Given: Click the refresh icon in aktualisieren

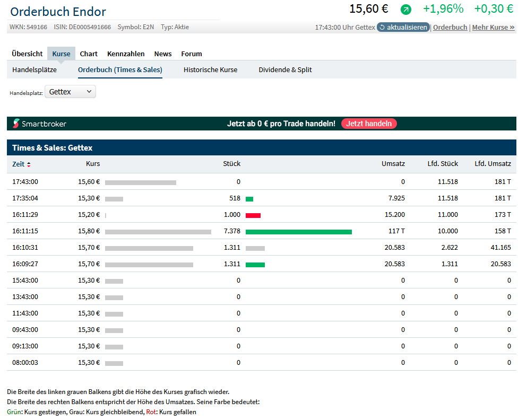Looking at the screenshot, I should click(x=382, y=27).
